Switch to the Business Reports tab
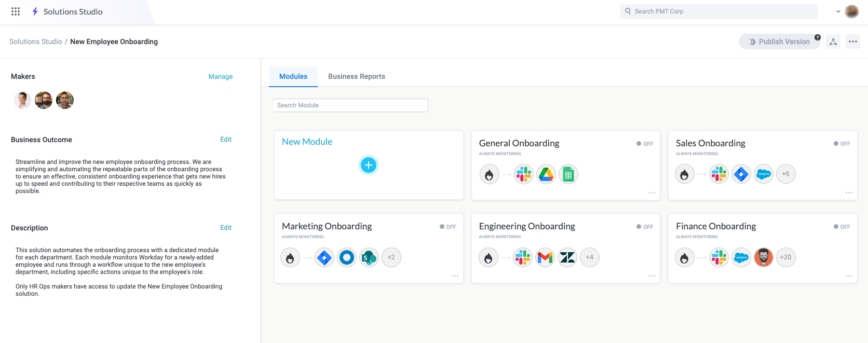 tap(357, 76)
